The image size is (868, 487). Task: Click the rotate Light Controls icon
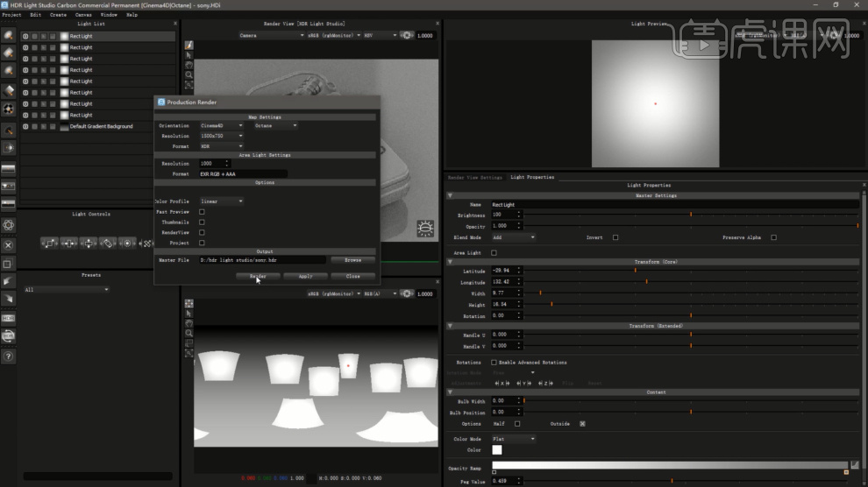(x=107, y=243)
